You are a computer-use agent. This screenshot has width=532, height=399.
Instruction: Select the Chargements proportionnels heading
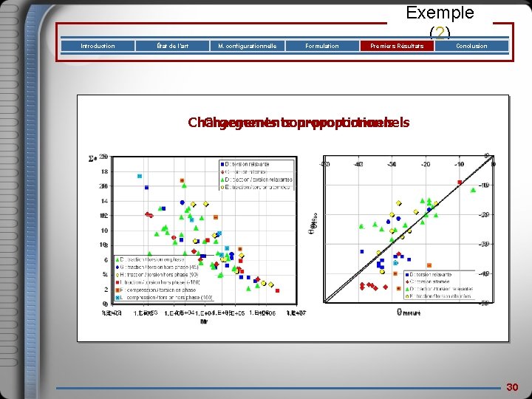coord(299,123)
